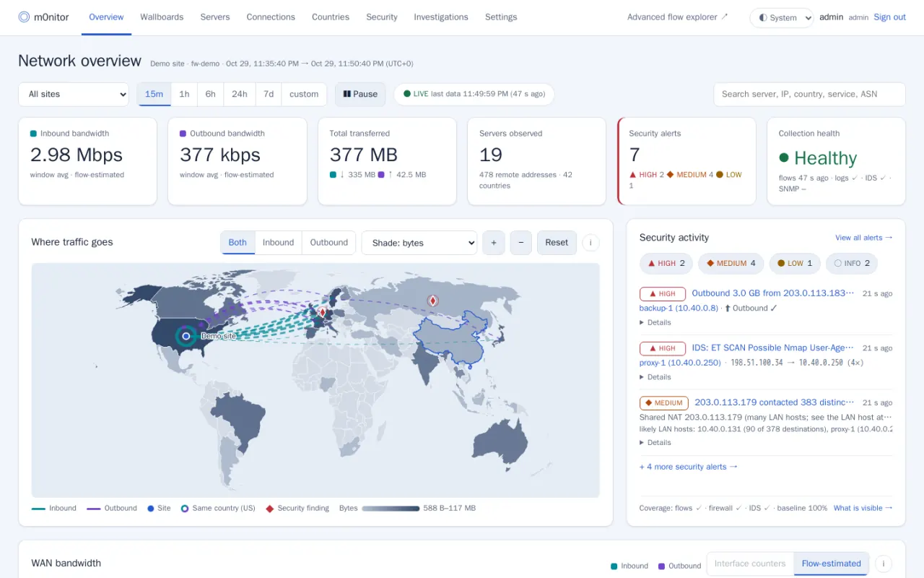This screenshot has width=924, height=578.
Task: Open the traffic map info icon
Action: coord(590,243)
